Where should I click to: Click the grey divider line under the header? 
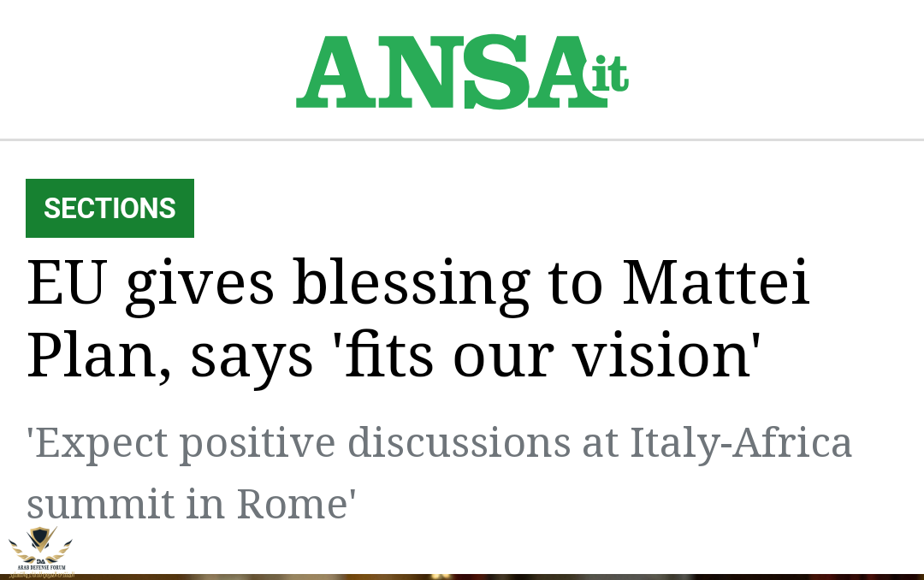[462, 140]
